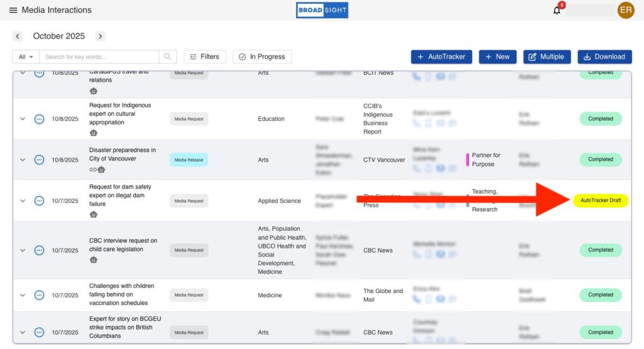Screen dimensions: 644x349
Task: Select 'Request for dam safety expert' title
Action: (120, 196)
